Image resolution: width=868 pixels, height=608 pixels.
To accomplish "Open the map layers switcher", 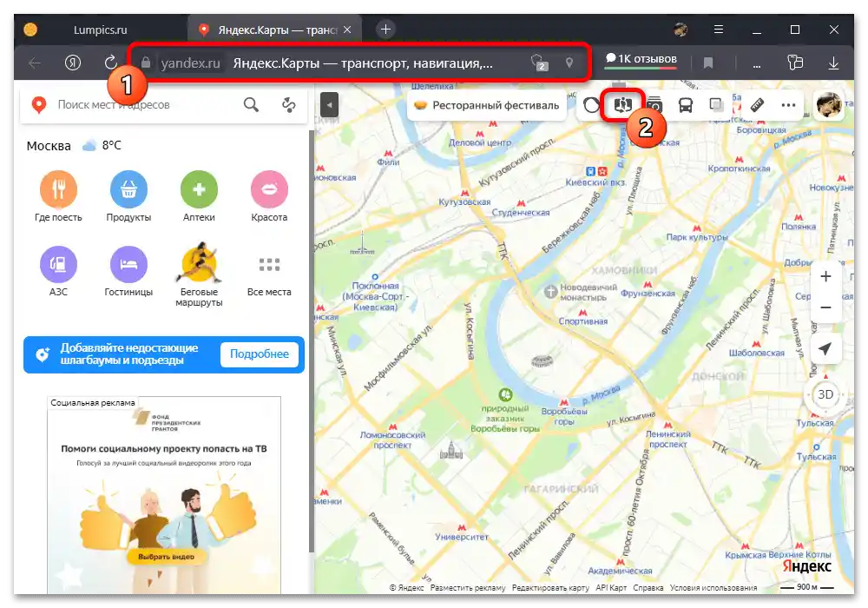I will (x=716, y=104).
